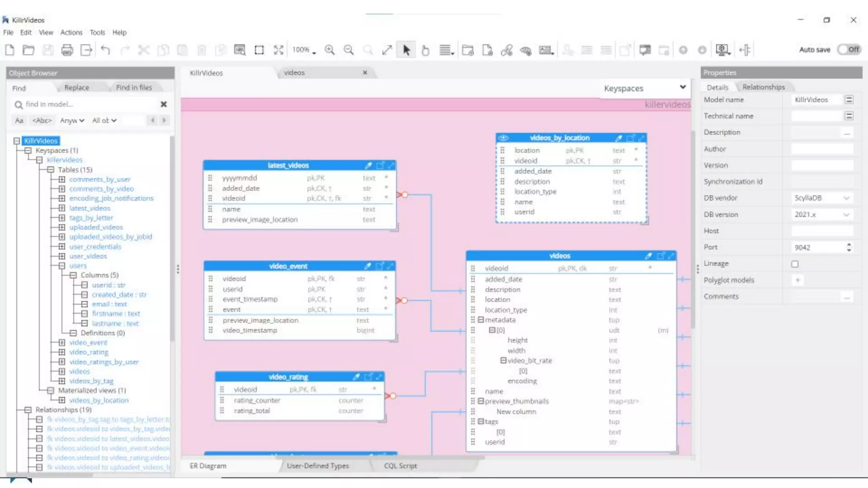Click the Zoom out magnifier icon
This screenshot has width=868, height=488.
(348, 50)
